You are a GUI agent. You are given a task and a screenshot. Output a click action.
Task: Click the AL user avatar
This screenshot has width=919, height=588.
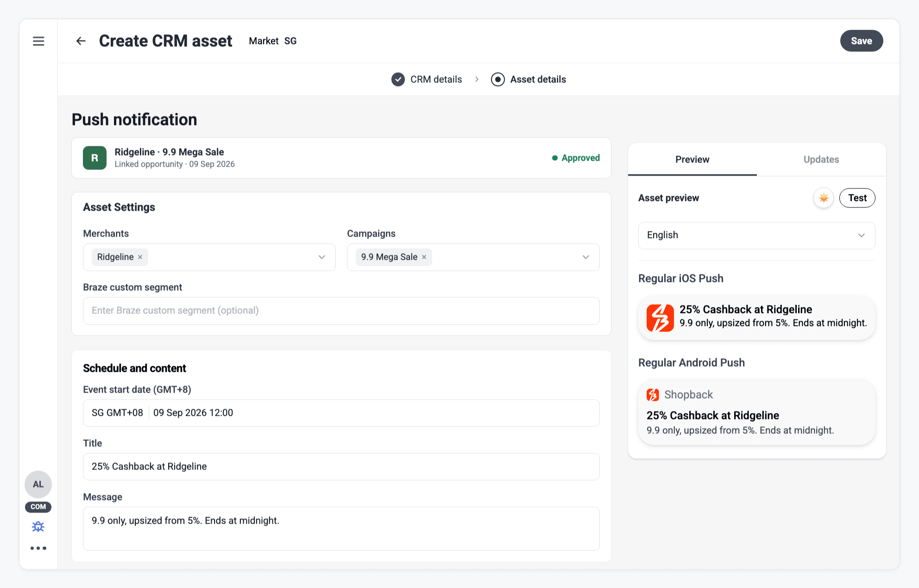(38, 484)
